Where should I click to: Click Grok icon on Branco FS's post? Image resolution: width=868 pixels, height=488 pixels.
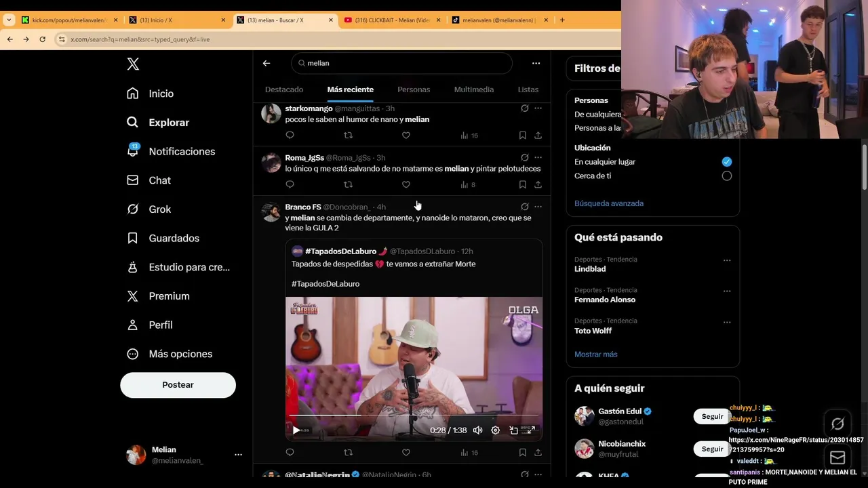[x=524, y=207]
